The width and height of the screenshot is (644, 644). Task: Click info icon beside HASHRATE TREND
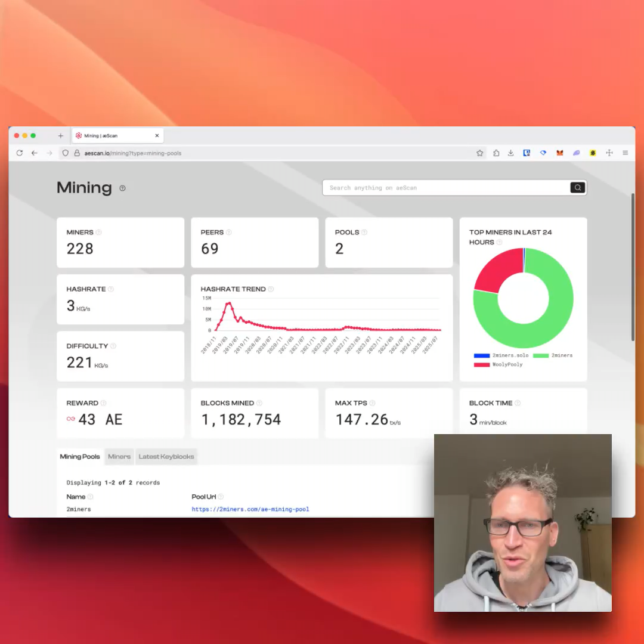click(271, 289)
